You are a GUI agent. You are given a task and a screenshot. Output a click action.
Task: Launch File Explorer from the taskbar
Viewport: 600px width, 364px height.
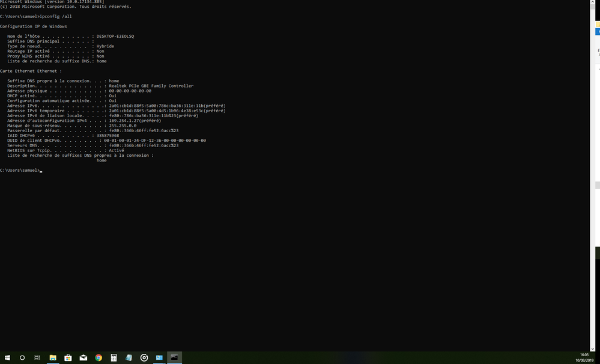53,357
